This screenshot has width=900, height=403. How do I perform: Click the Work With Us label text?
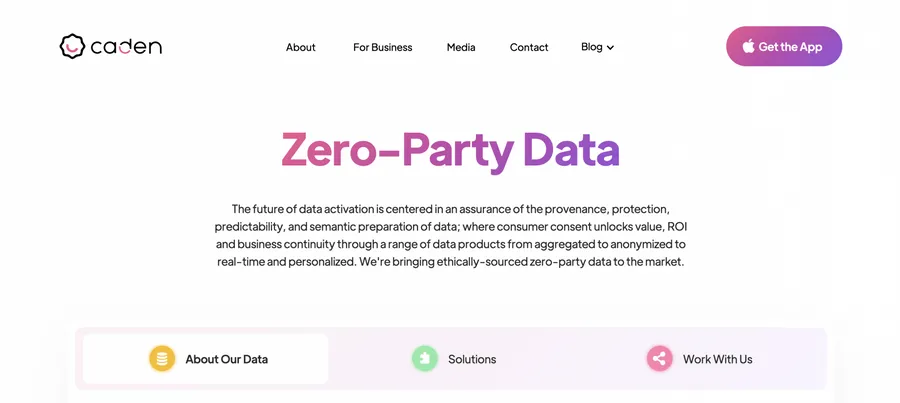coord(717,359)
